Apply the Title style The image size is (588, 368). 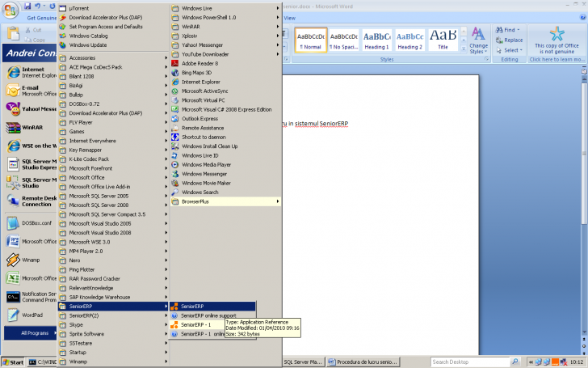tap(443, 40)
